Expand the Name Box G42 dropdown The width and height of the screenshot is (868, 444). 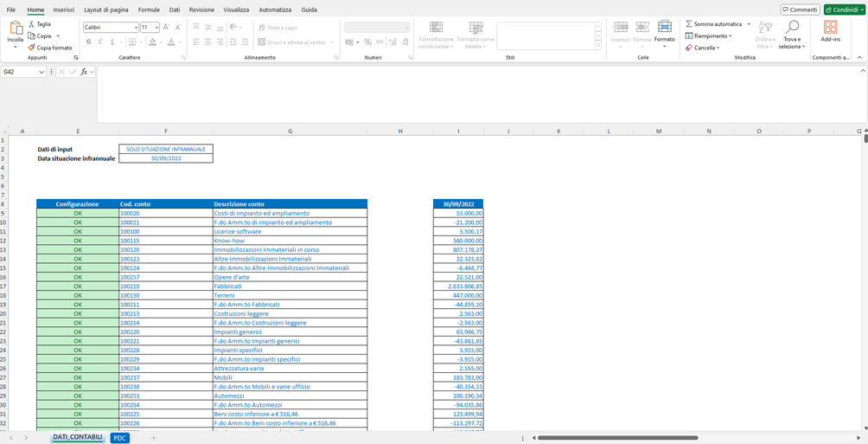point(42,72)
